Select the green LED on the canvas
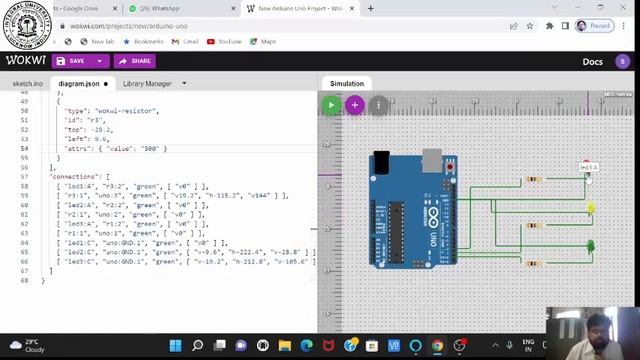Viewport: 640px width, 360px height. [591, 246]
